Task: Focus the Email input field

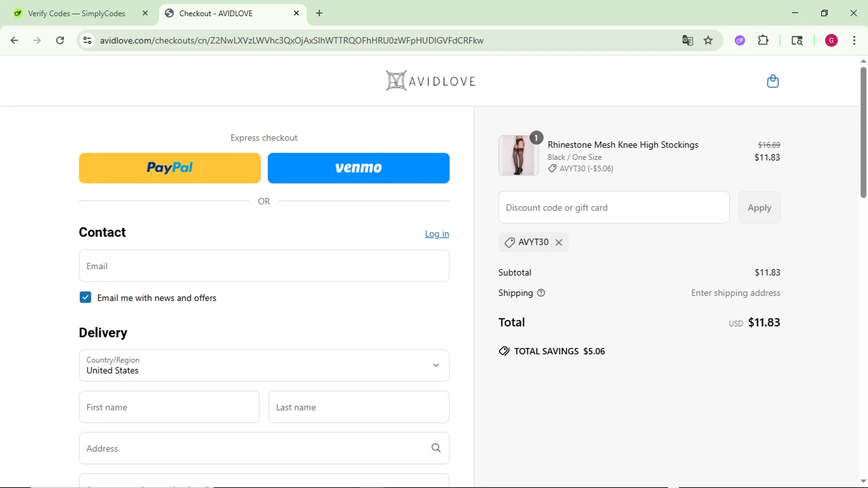Action: 264,266
